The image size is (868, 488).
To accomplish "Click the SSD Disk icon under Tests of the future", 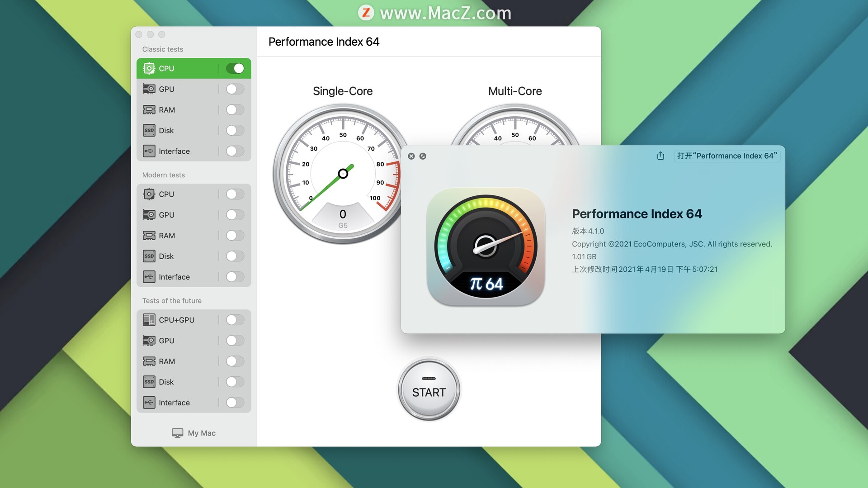I will (149, 382).
